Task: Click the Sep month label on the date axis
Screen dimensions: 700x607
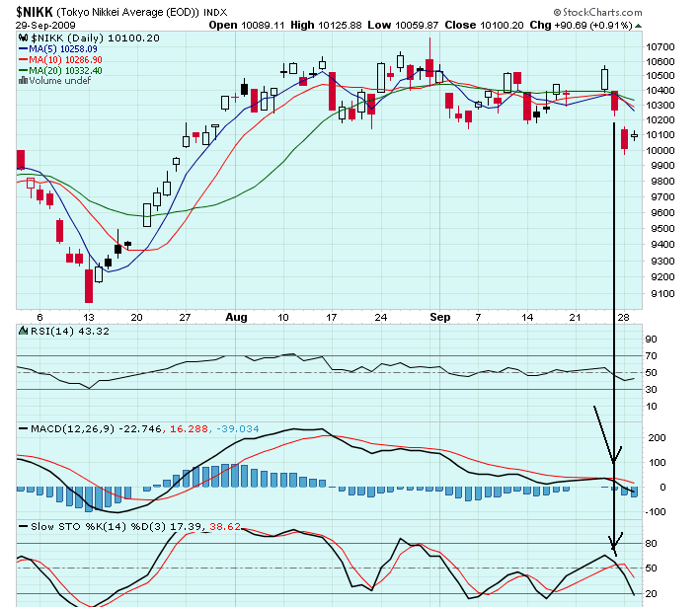Action: click(439, 318)
